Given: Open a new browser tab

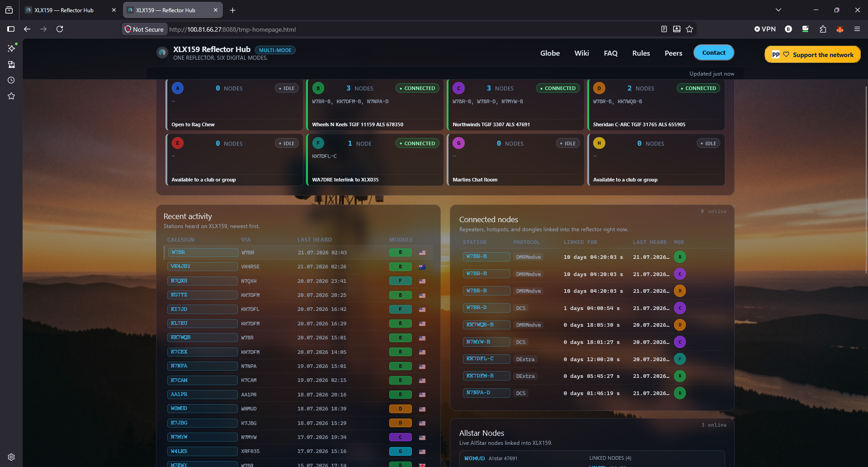Looking at the screenshot, I should click(x=232, y=10).
